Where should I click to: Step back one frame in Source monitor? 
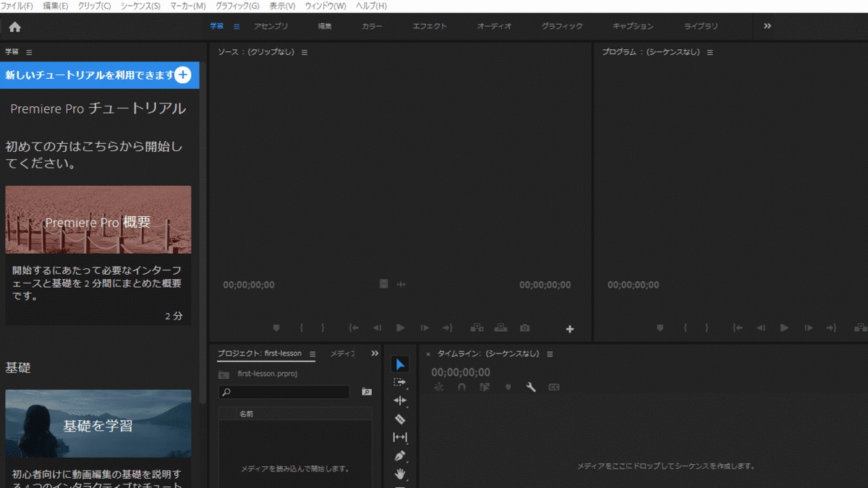point(377,328)
